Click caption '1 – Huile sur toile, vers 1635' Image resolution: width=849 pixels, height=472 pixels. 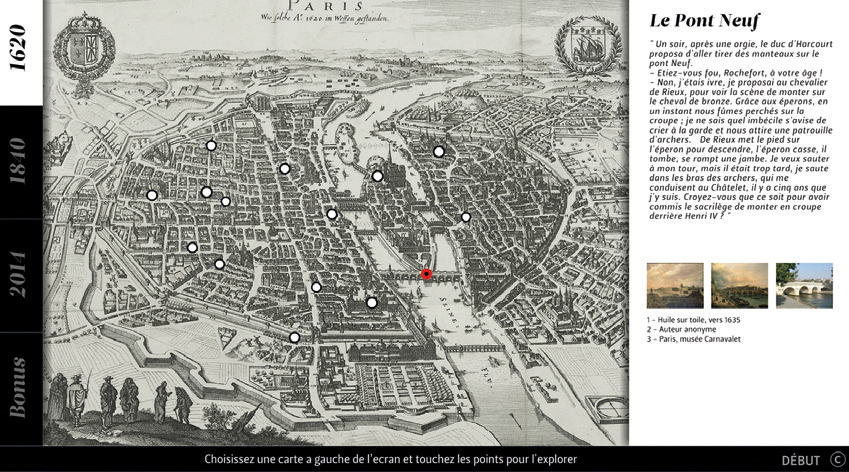pyautogui.click(x=694, y=320)
